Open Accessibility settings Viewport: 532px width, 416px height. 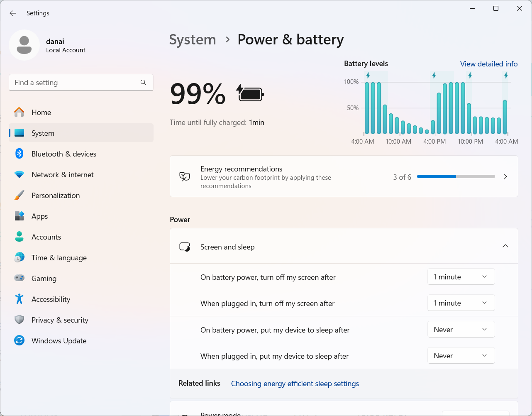(x=51, y=299)
